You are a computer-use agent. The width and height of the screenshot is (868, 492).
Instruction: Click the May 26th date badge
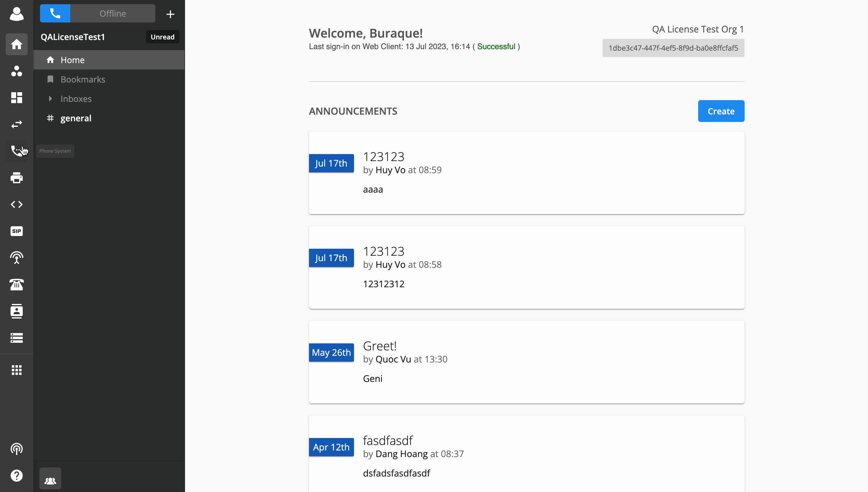tap(331, 352)
